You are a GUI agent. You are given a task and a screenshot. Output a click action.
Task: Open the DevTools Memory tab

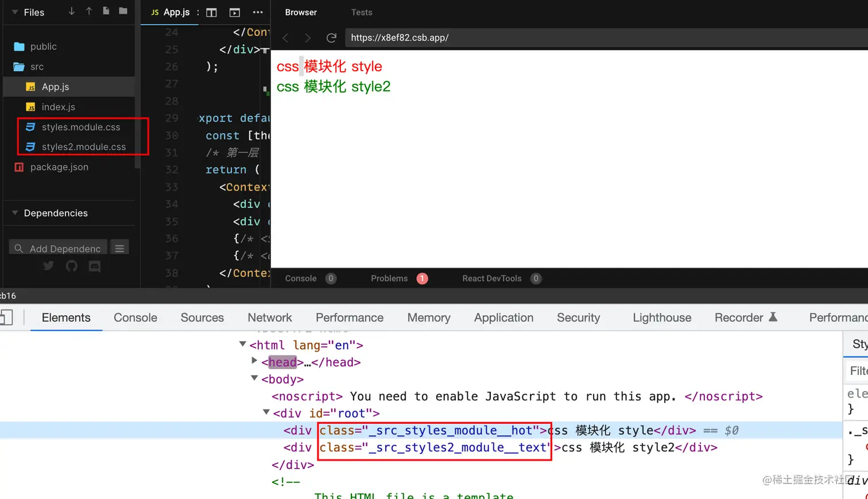pyautogui.click(x=429, y=318)
